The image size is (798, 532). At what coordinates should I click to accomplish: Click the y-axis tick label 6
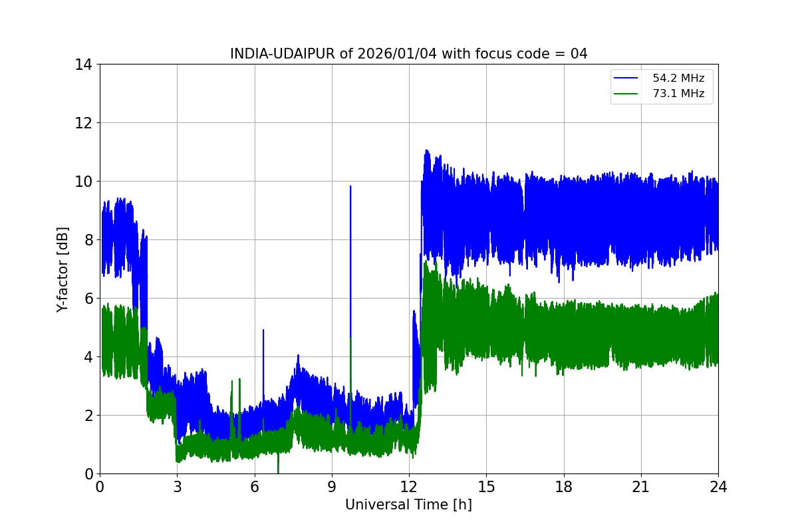click(x=88, y=299)
